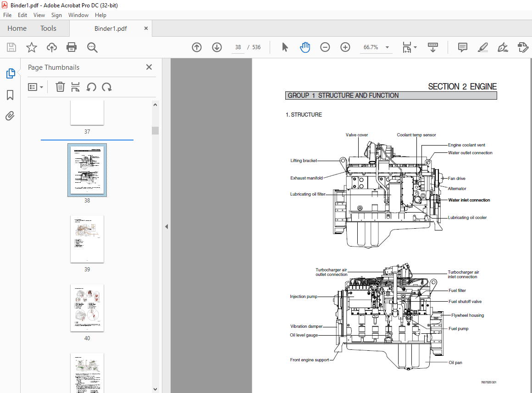Image resolution: width=532 pixels, height=393 pixels.
Task: Click the 'Vibration damper' label
Action: (x=306, y=326)
